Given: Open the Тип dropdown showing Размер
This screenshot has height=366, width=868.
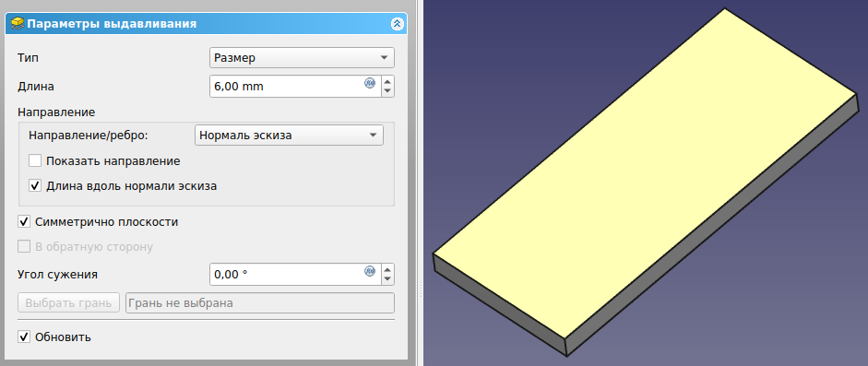Looking at the screenshot, I should tap(302, 57).
